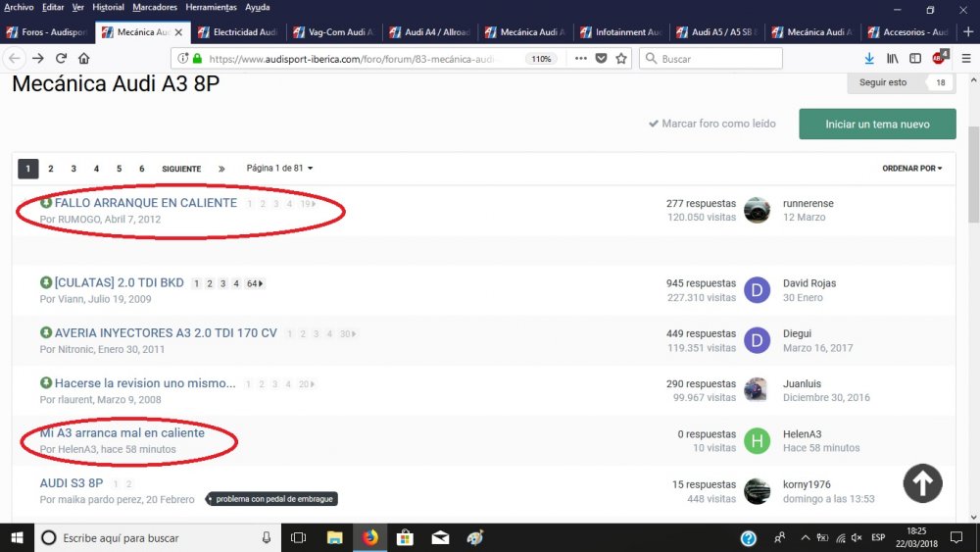Click Iniciar un tema nuevo button
Image resolution: width=980 pixels, height=552 pixels.
[x=877, y=124]
